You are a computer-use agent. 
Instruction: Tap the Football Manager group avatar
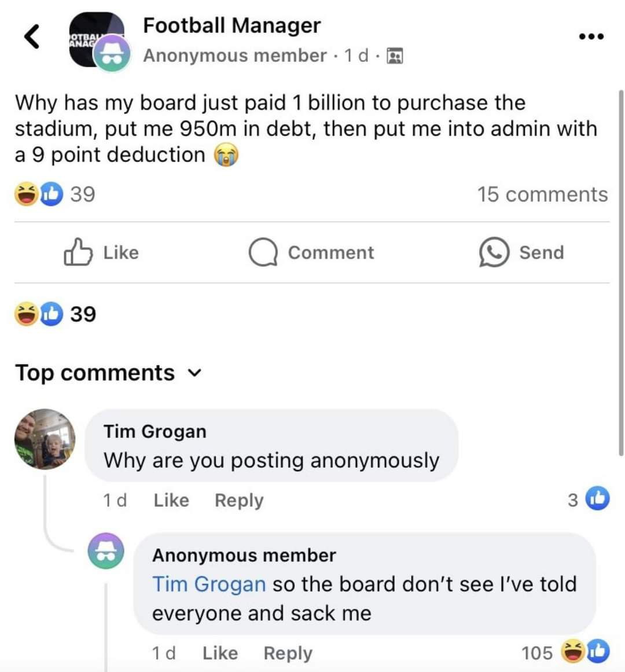(x=97, y=39)
